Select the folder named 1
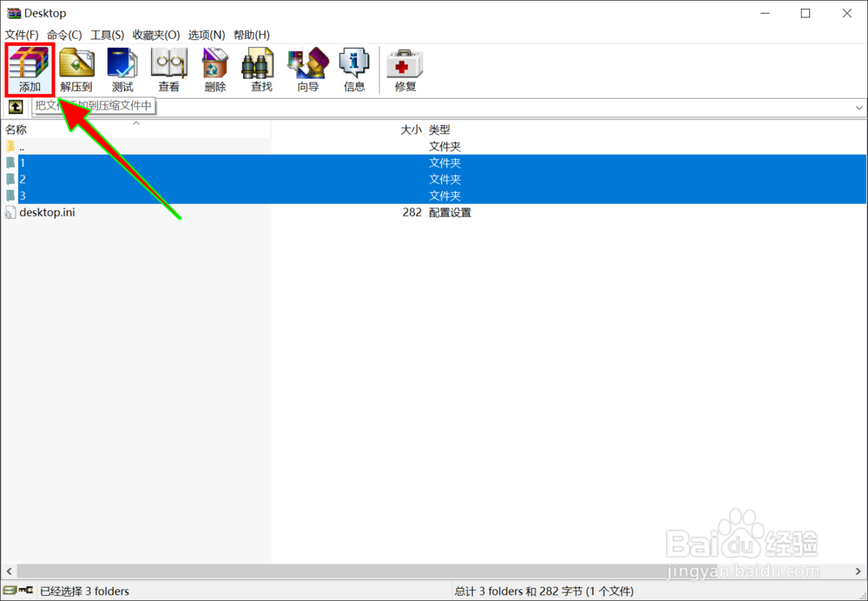868x601 pixels. pos(23,163)
